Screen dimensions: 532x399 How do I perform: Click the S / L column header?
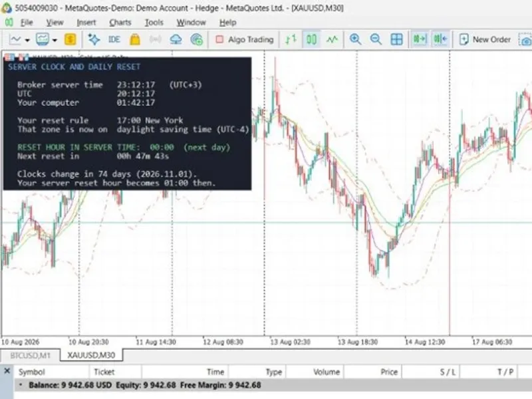(x=431, y=372)
